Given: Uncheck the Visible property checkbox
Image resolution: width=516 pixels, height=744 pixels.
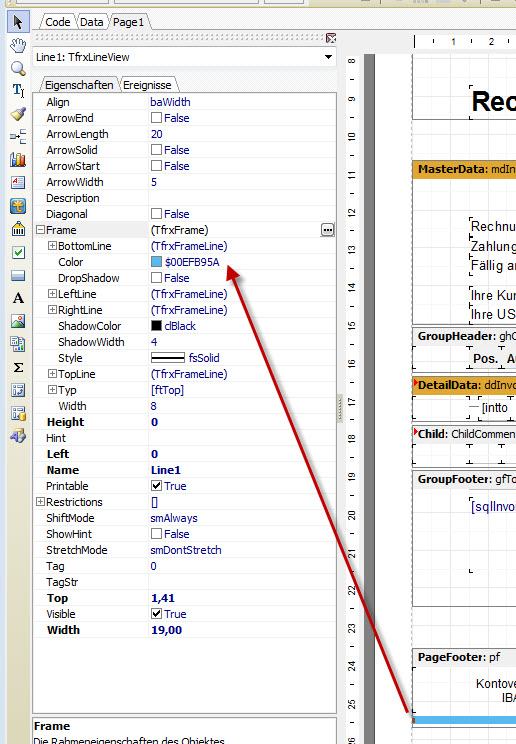Looking at the screenshot, I should [156, 614].
